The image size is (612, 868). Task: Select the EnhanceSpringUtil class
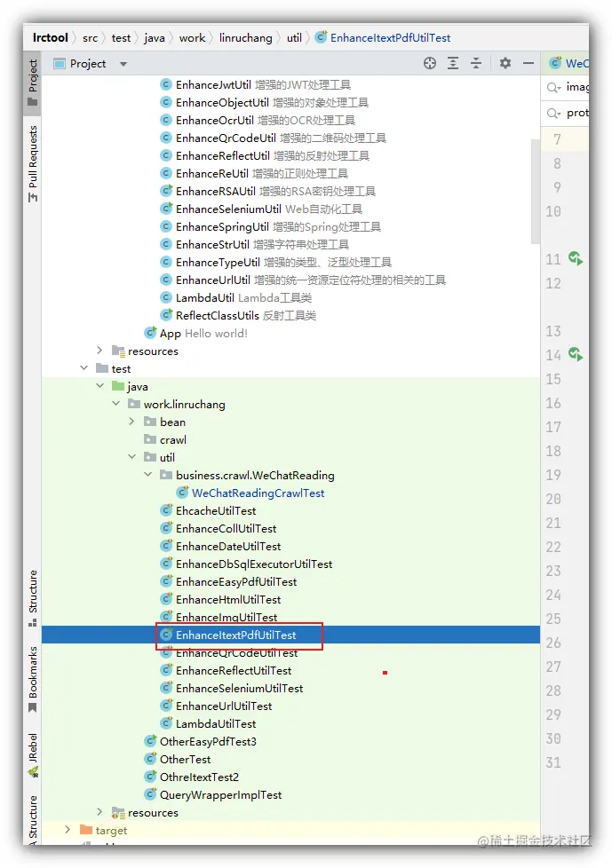[270, 226]
